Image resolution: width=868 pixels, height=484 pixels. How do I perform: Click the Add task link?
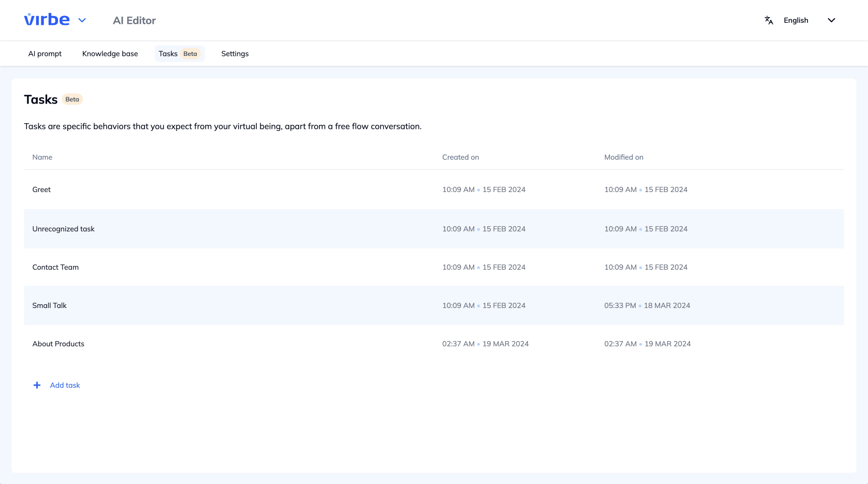point(65,385)
